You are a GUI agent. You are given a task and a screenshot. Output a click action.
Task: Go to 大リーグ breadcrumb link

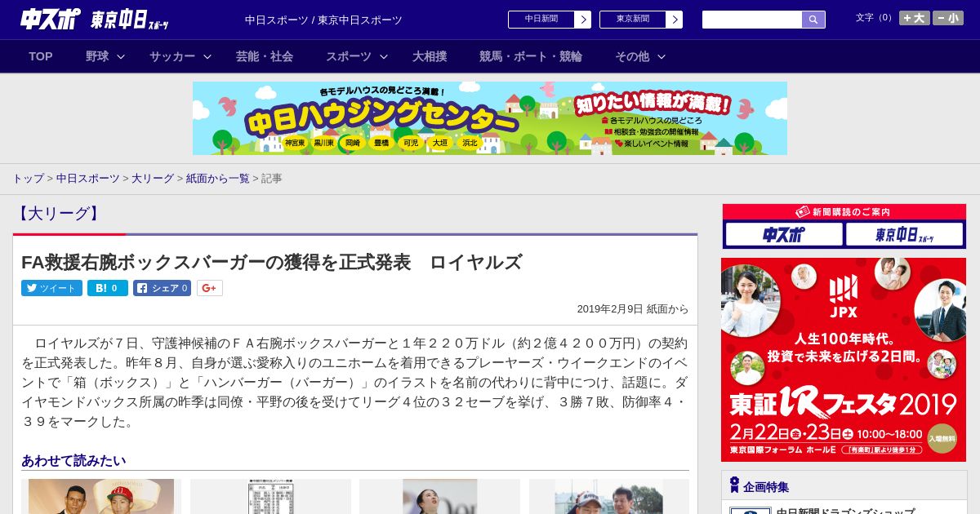[153, 178]
